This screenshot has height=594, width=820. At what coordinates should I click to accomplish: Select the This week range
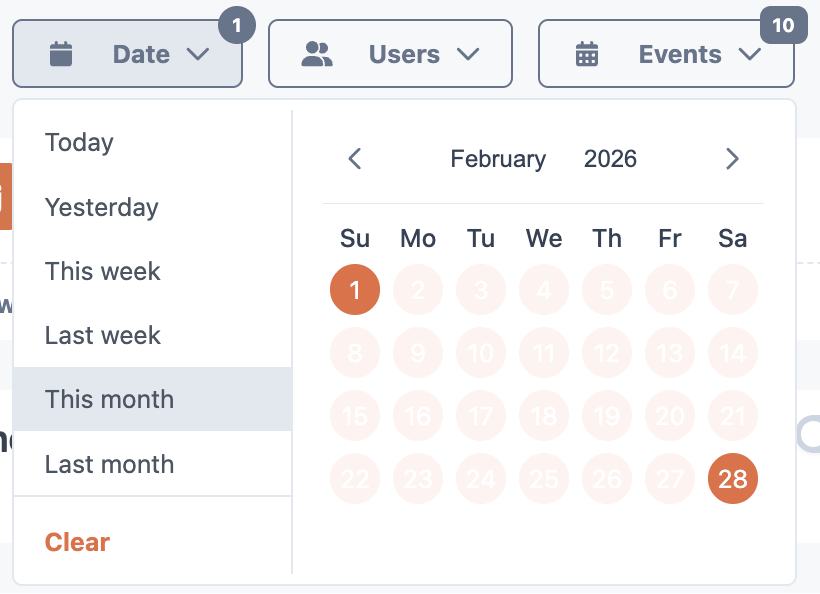(103, 271)
